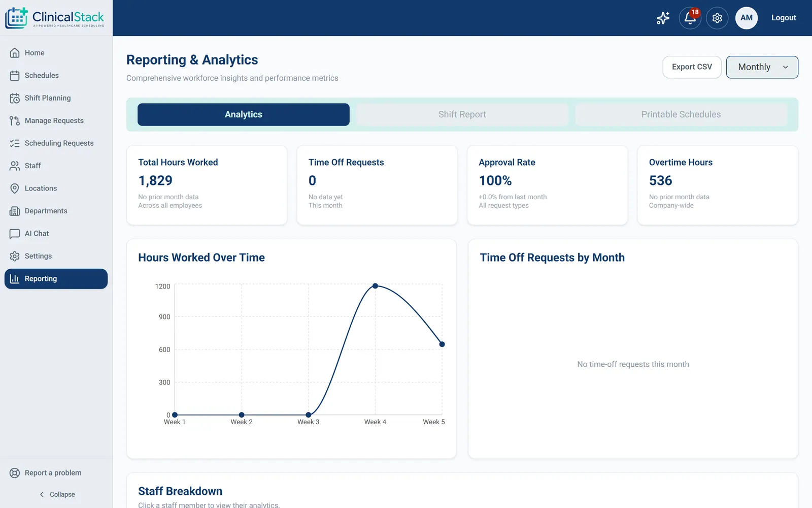The height and width of the screenshot is (508, 812).
Task: Open Shift Planning page
Action: pyautogui.click(x=56, y=98)
